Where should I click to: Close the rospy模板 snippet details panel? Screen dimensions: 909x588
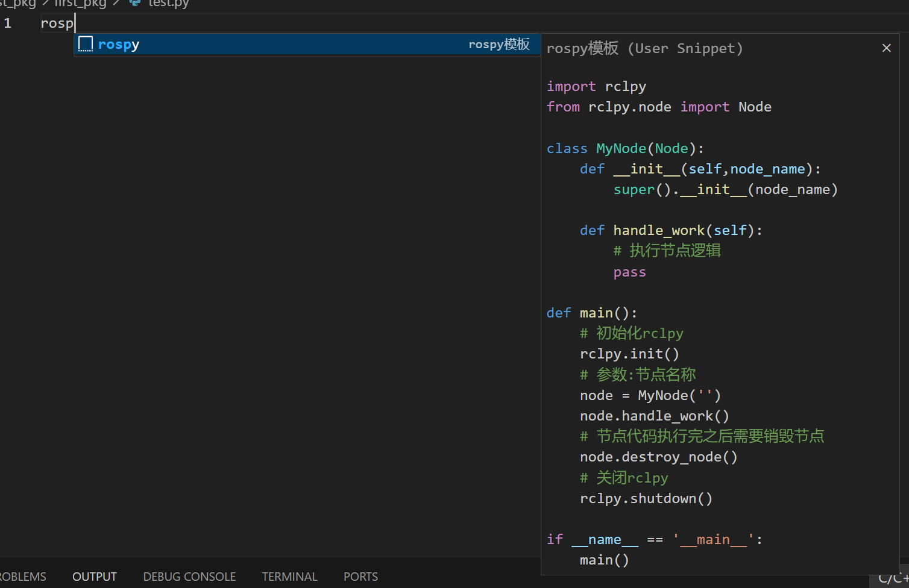[x=886, y=48]
